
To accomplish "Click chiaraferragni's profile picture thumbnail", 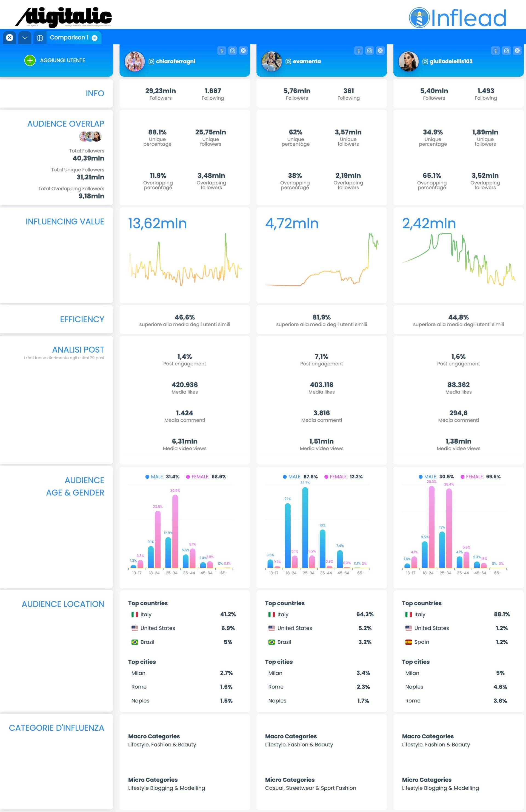I will [x=135, y=61].
